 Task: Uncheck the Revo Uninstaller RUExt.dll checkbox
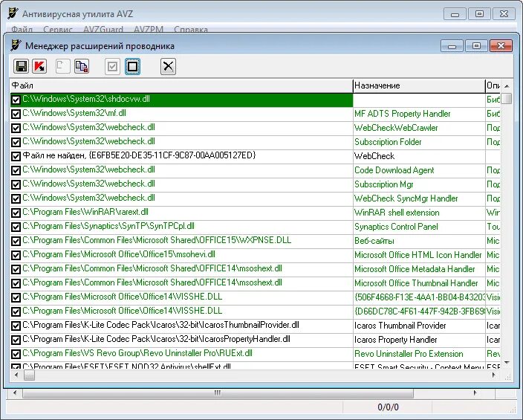(x=16, y=354)
